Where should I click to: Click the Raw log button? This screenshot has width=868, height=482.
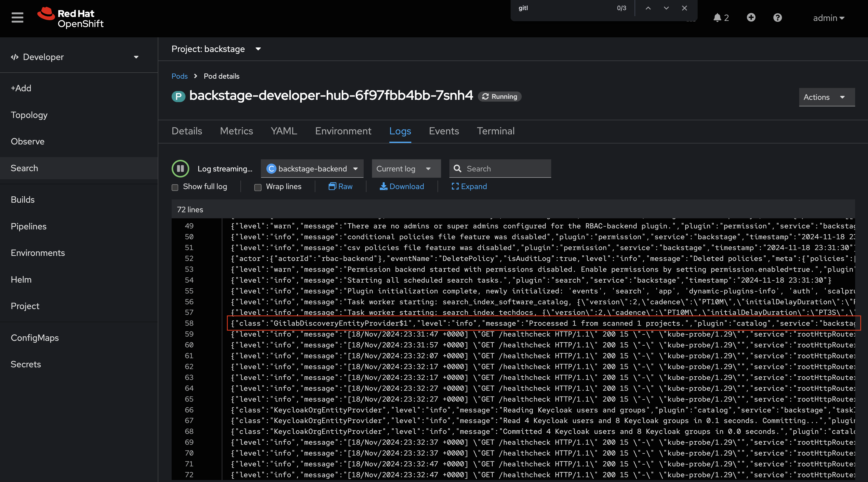coord(341,186)
